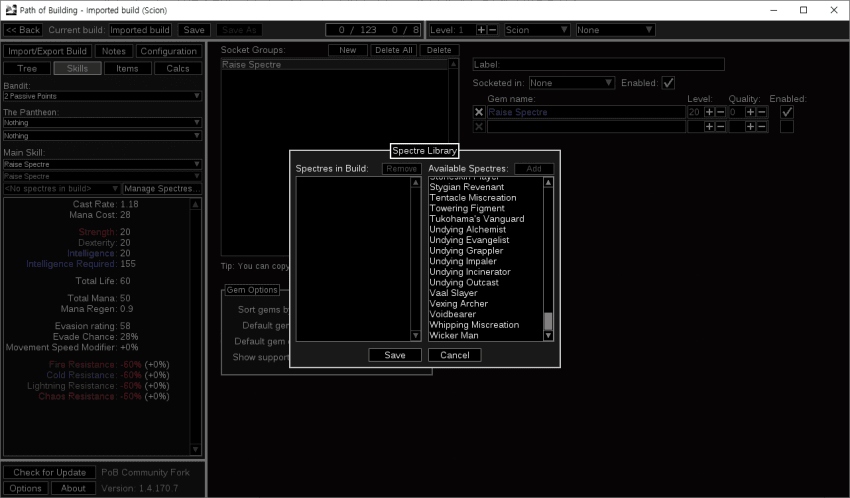Select Raise Spectre in Socket Groups list
850x498 pixels.
click(334, 64)
